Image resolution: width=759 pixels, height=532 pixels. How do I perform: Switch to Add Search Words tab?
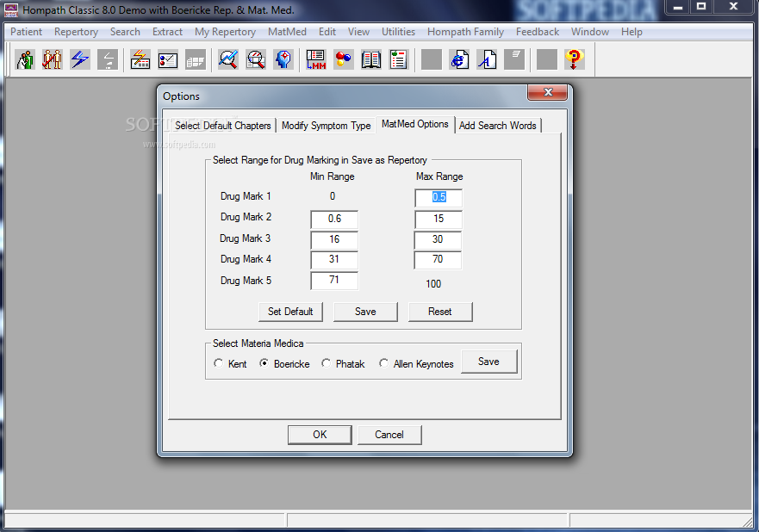coord(498,126)
